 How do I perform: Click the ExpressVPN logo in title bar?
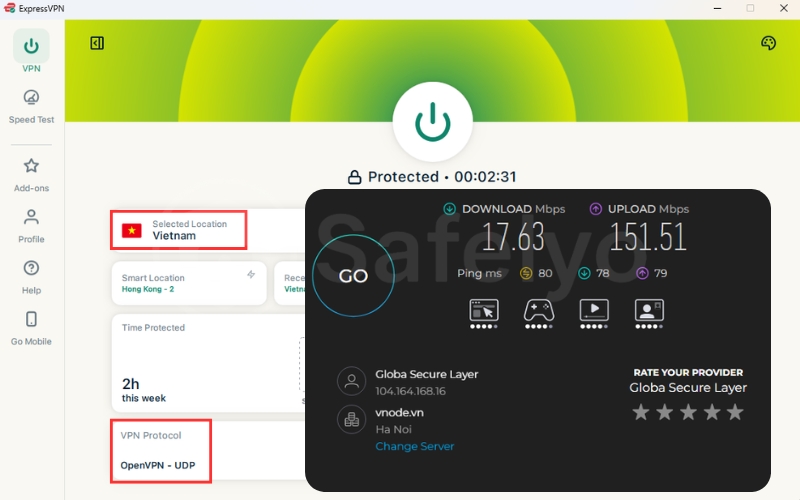(x=9, y=8)
